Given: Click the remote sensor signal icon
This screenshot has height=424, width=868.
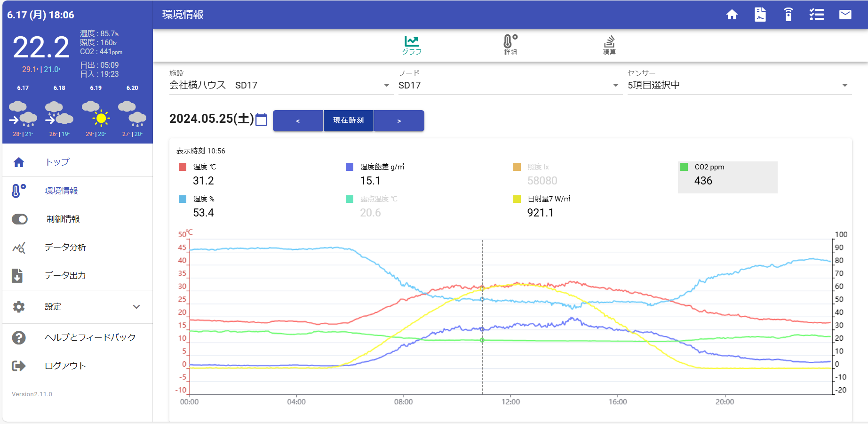Looking at the screenshot, I should tap(788, 15).
